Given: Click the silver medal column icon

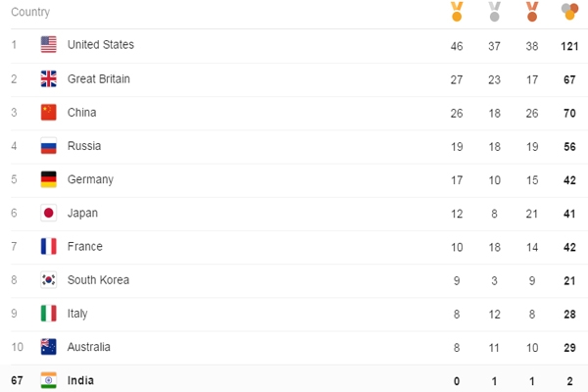Looking at the screenshot, I should click(x=494, y=11).
